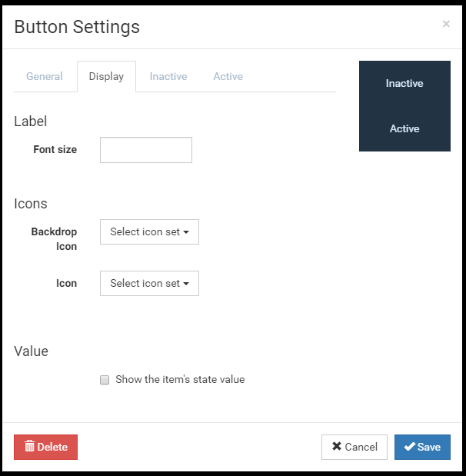Focus the Font size input field
The height and width of the screenshot is (476, 466).
tap(146, 150)
